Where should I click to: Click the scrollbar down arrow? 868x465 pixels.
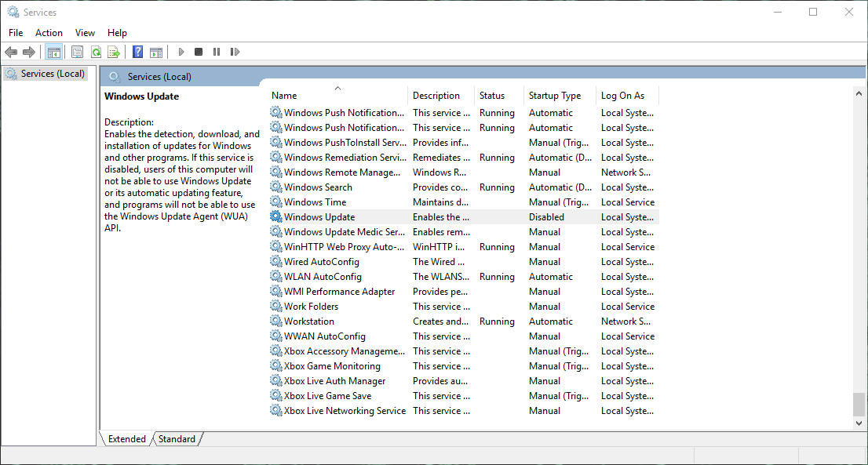click(859, 423)
